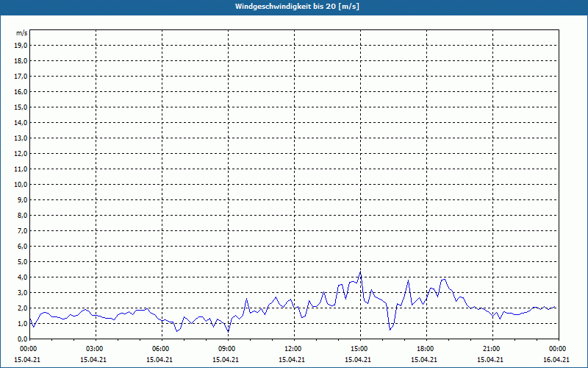Click the wind speed peak at 15:00

(360, 272)
